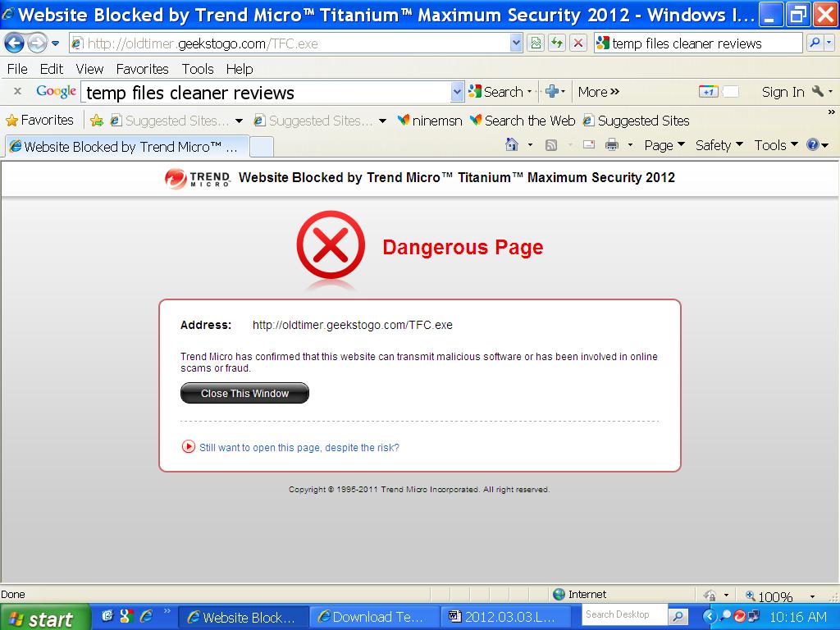Open the Page menu in command bar
Screen dimensions: 840x630
click(664, 145)
